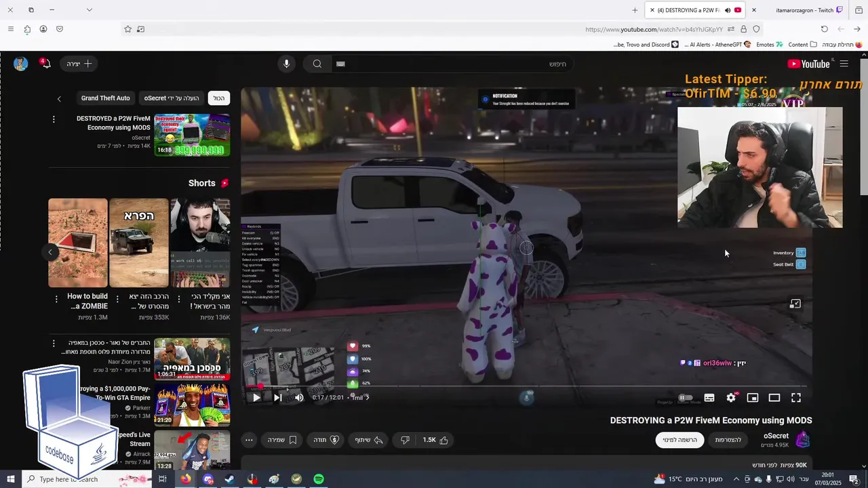
Task: Save video with שמירה button
Action: pos(282,440)
